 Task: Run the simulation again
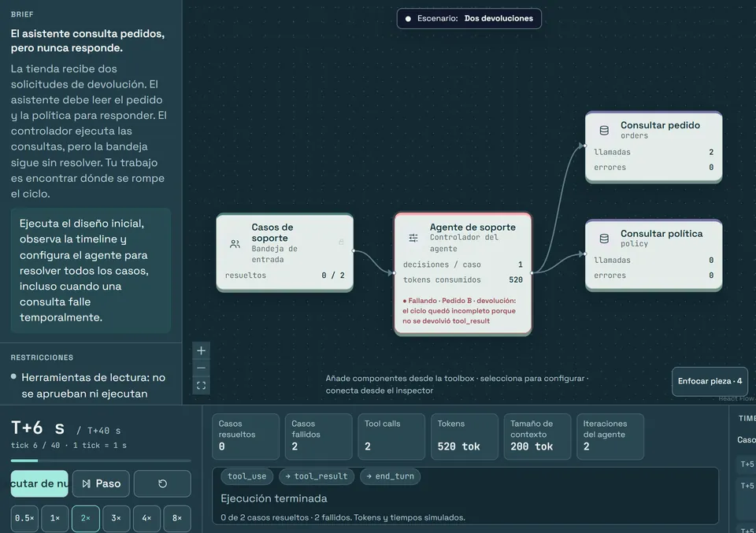(39, 483)
